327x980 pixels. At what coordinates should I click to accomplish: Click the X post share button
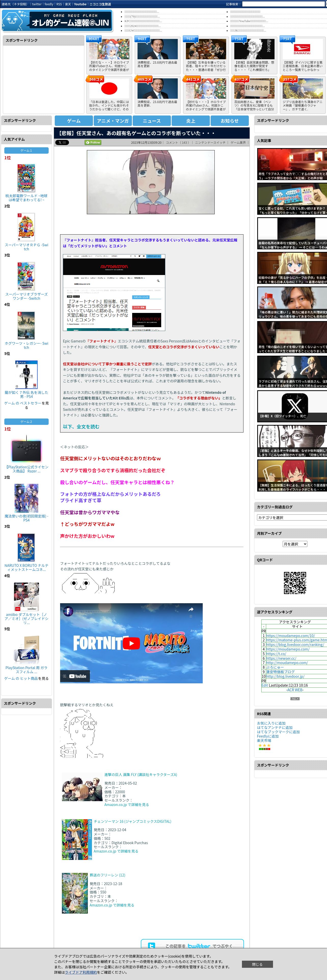click(62, 142)
